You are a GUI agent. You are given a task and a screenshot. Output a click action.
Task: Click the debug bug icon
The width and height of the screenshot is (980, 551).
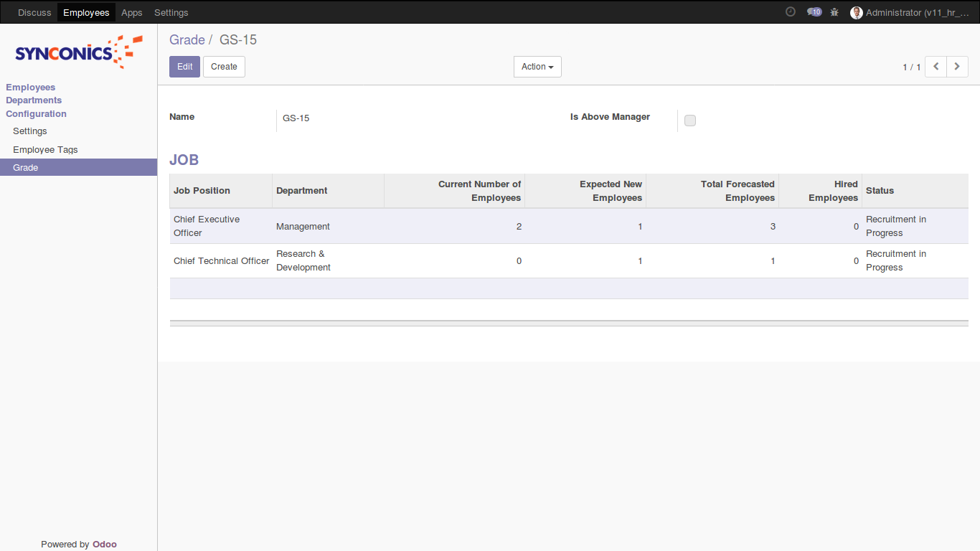[834, 12]
